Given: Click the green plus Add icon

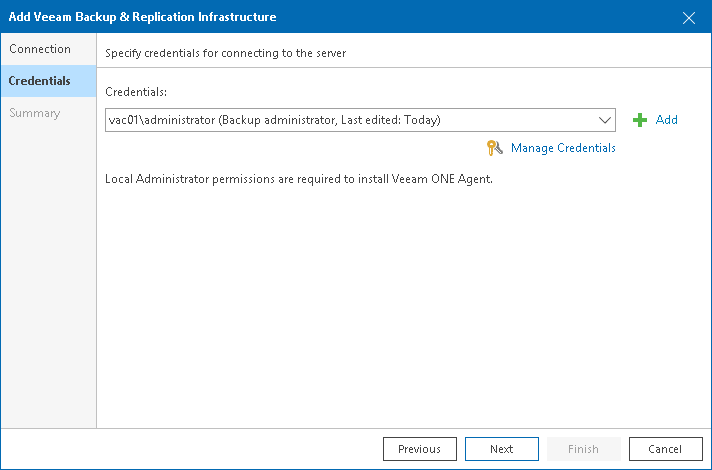Looking at the screenshot, I should pyautogui.click(x=640, y=120).
